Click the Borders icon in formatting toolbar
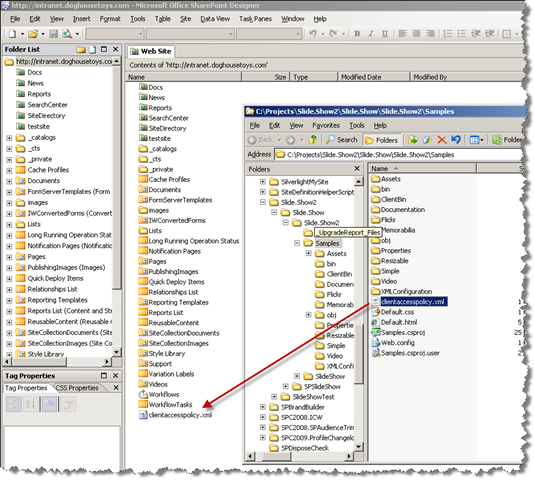534x480 pixels. pyautogui.click(x=507, y=33)
